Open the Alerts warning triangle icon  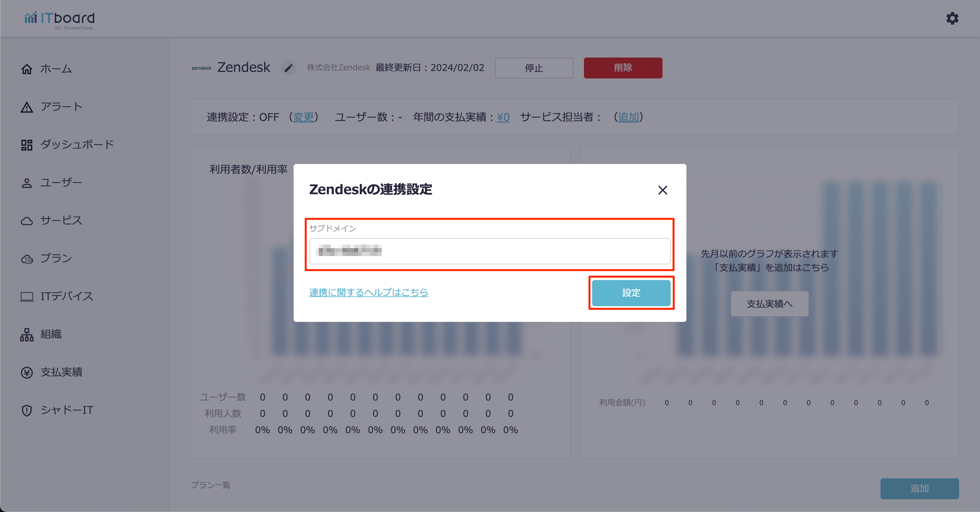tap(27, 107)
